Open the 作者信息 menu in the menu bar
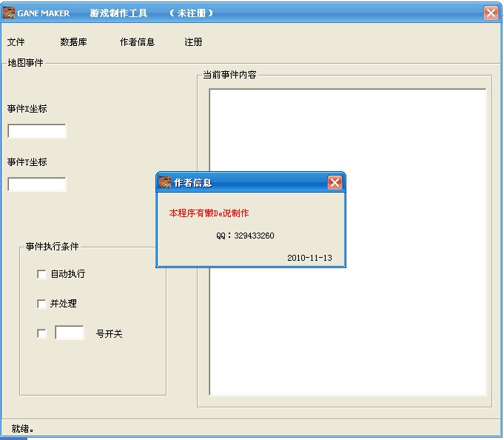Viewport: 504px width, 440px height. [x=137, y=41]
